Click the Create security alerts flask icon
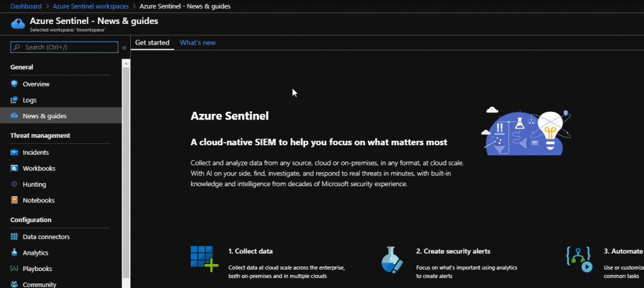 (391, 258)
